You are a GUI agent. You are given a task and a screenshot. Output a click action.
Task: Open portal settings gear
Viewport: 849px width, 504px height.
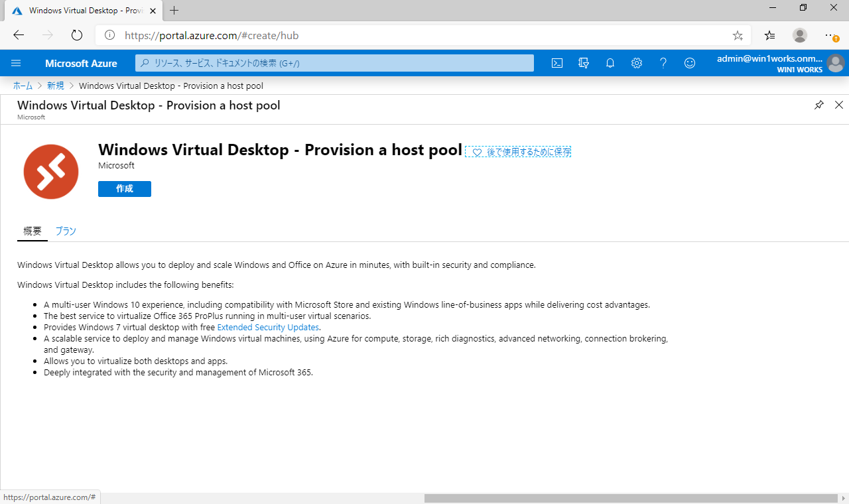pos(637,63)
